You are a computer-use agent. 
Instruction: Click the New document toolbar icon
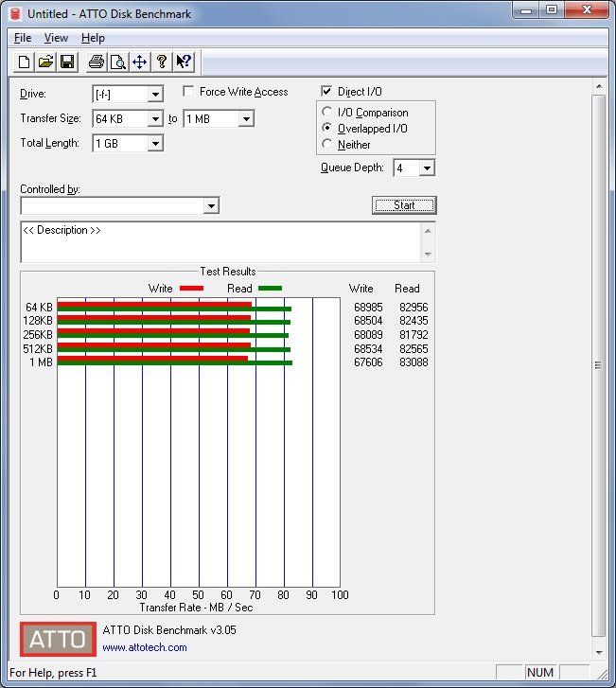click(x=25, y=62)
